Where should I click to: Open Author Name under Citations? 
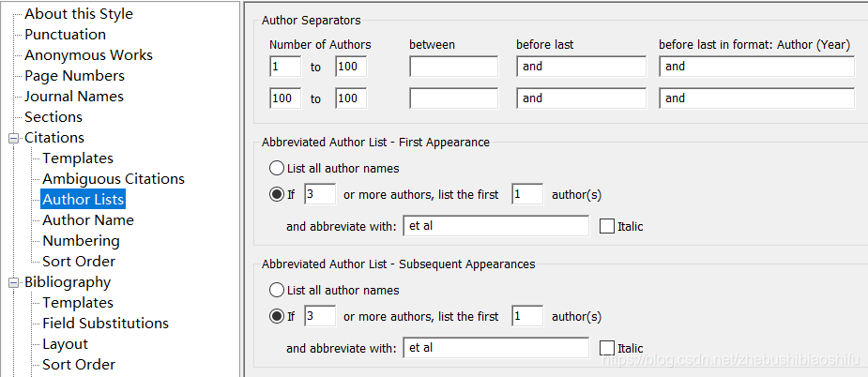click(88, 220)
